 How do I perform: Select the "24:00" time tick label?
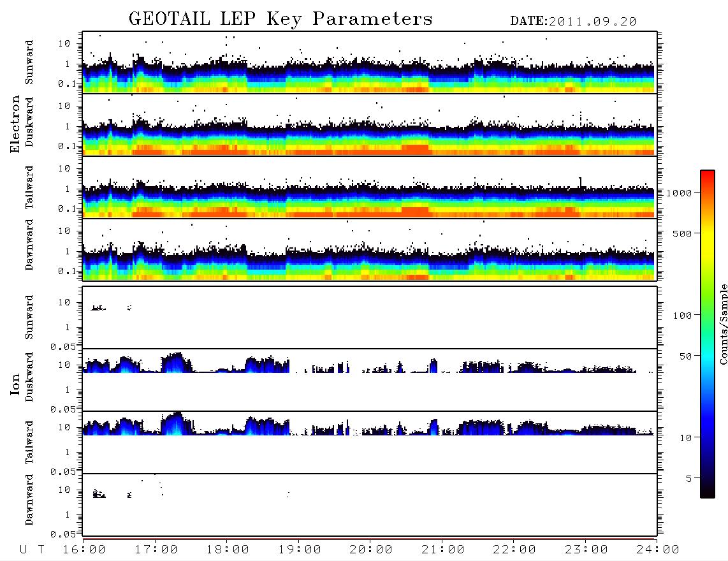click(658, 550)
